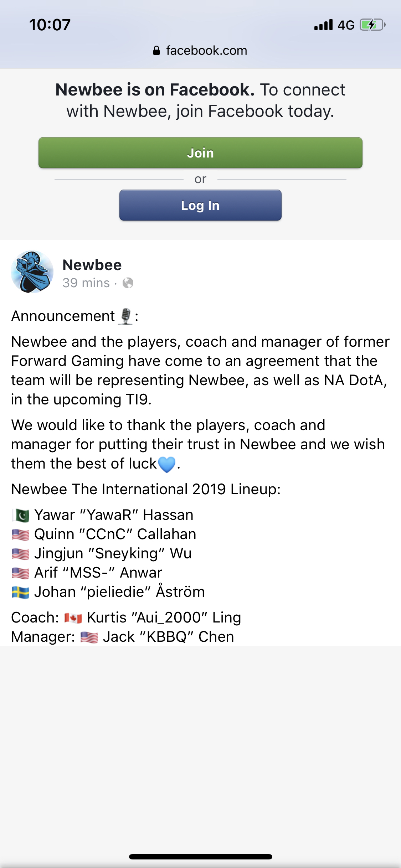Tap the US flag beside Jack KBBQ

click(89, 637)
